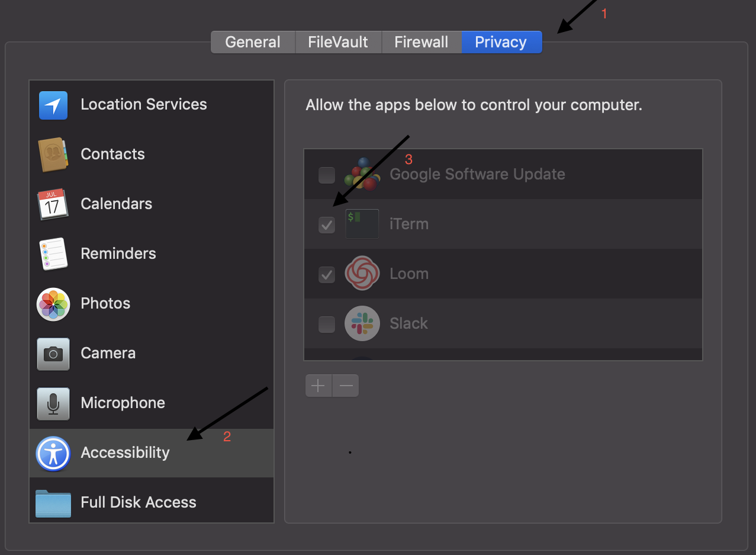The height and width of the screenshot is (555, 756).
Task: Select the iTerm row in app list
Action: coord(503,224)
